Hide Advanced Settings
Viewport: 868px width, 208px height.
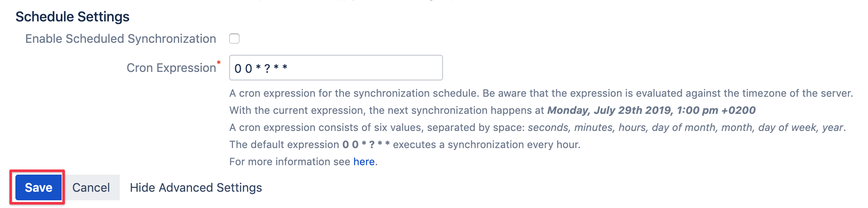click(195, 187)
